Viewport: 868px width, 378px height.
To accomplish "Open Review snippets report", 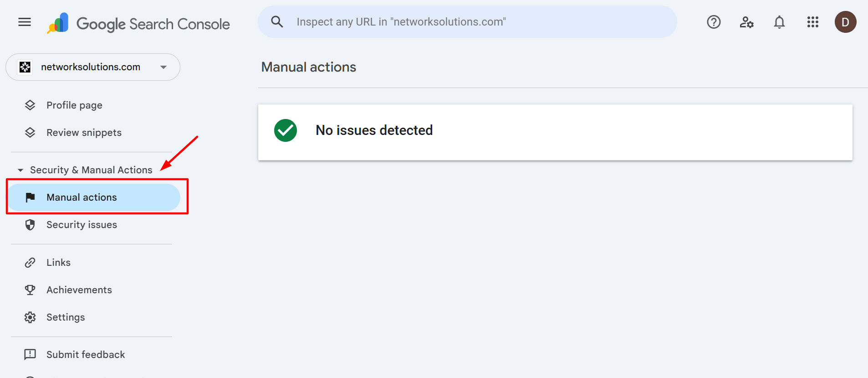I will [84, 132].
